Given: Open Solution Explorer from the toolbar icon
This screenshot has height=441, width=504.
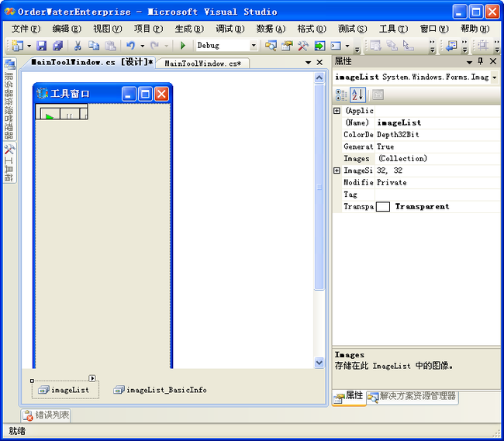Looking at the screenshot, I should point(271,46).
